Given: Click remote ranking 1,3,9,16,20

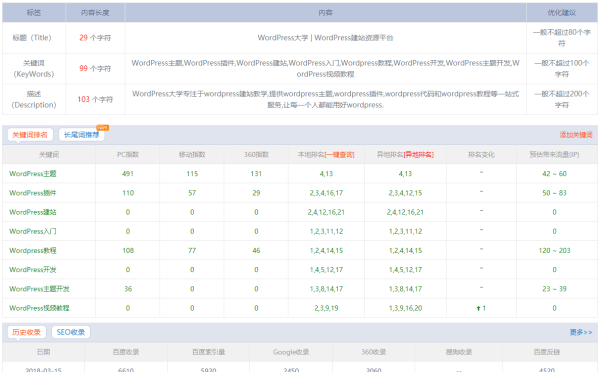Looking at the screenshot, I should pos(405,308).
